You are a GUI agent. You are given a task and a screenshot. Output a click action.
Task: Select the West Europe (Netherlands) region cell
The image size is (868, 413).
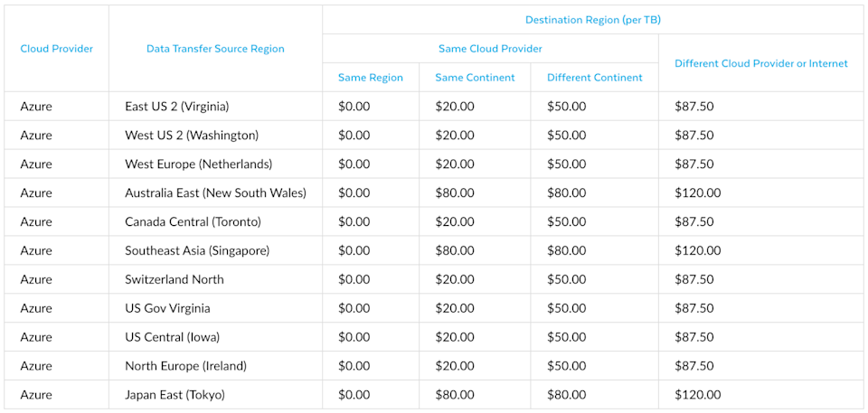[199, 164]
